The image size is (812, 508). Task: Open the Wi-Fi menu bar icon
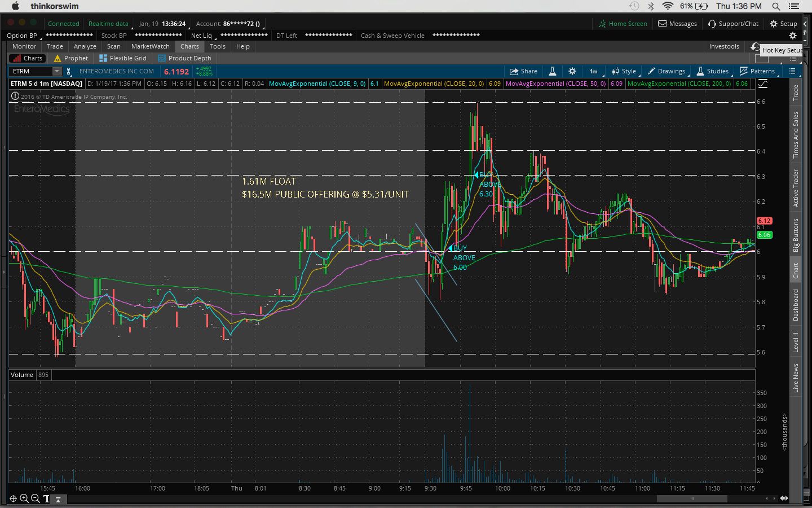(668, 6)
